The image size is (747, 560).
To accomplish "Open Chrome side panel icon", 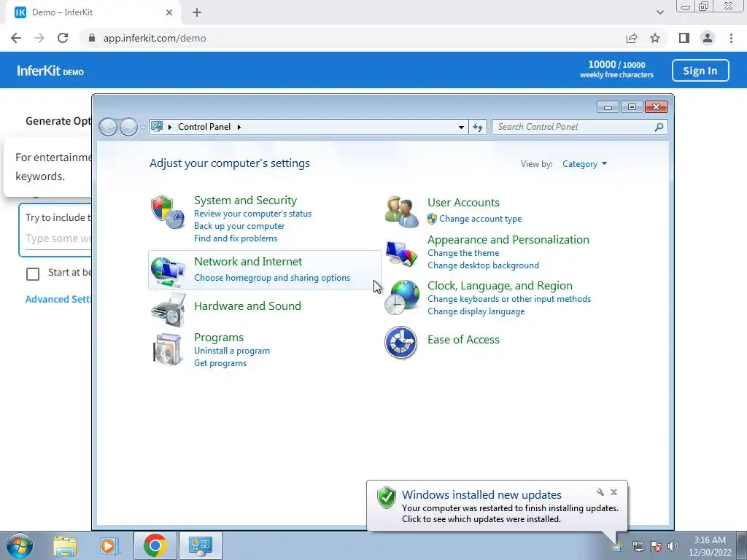I will [684, 38].
